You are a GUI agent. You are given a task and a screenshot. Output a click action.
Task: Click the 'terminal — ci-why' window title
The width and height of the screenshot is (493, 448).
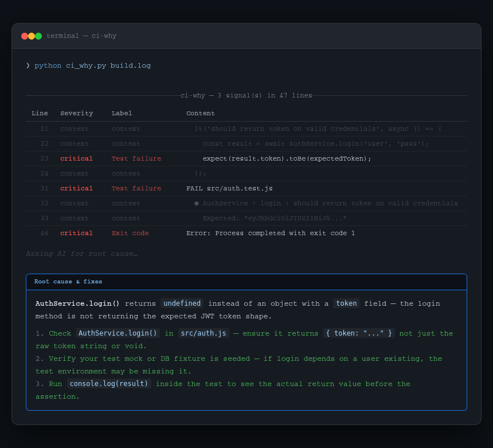tap(81, 36)
